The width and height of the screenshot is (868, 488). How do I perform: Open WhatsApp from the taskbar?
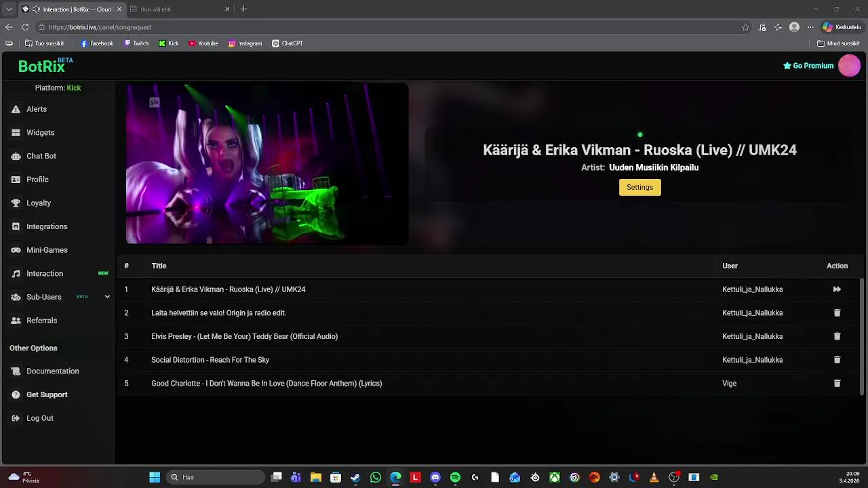[376, 477]
